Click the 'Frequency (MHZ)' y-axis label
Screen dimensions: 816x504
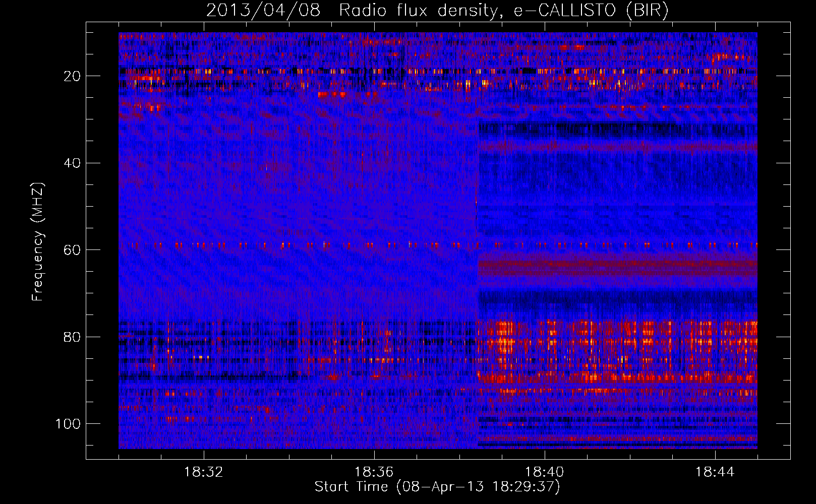click(x=37, y=242)
